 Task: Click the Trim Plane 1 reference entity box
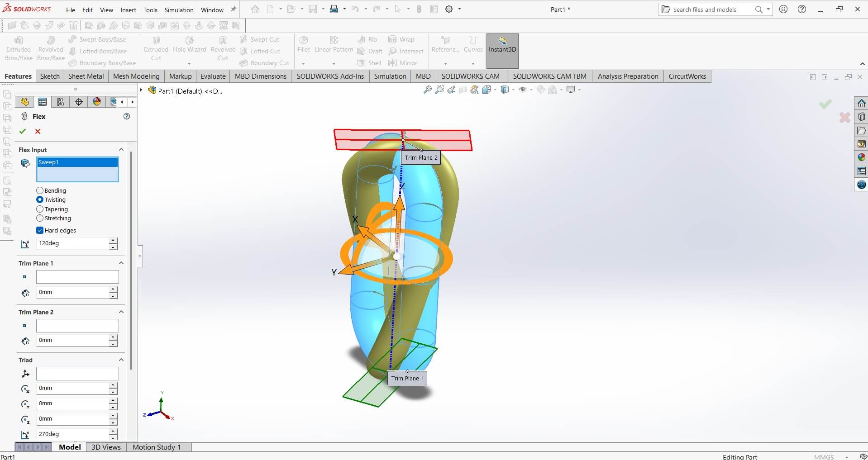(77, 277)
